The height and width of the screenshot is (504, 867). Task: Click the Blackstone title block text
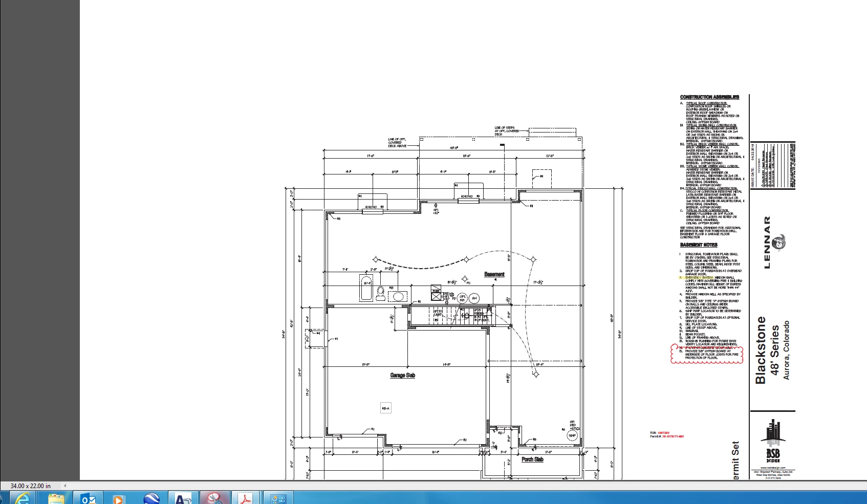pos(761,350)
